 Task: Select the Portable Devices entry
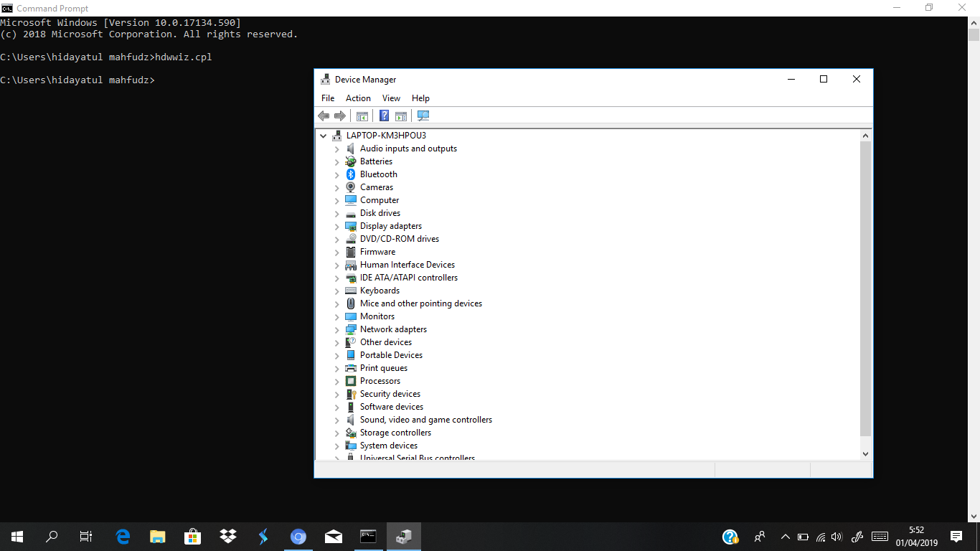[x=391, y=355]
